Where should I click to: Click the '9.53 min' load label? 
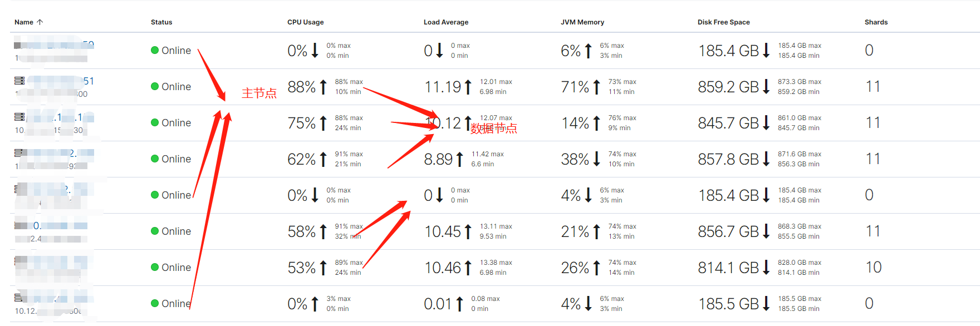(x=493, y=236)
